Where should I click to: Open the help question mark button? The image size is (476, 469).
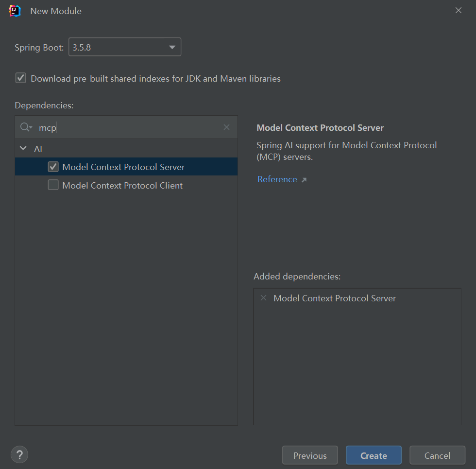click(19, 455)
